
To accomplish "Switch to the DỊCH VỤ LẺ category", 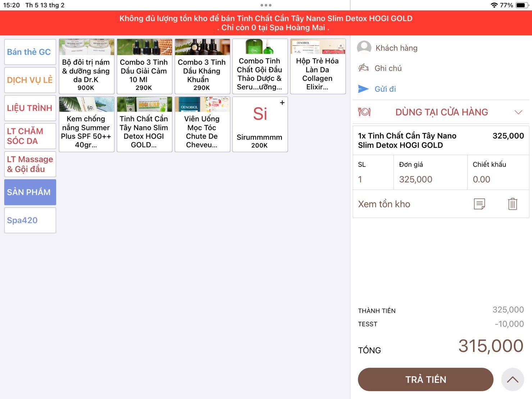I will [30, 80].
